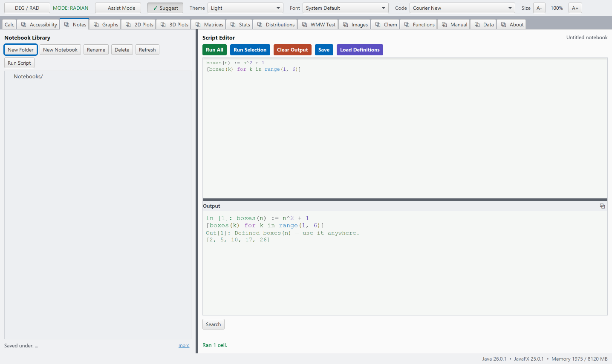Click the New Folder button

(x=20, y=50)
